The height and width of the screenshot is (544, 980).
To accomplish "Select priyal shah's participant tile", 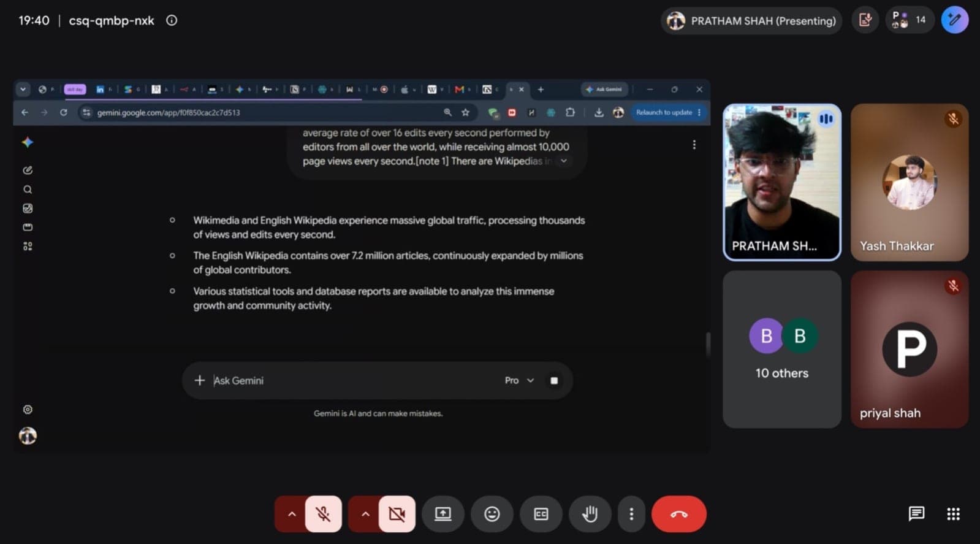I will click(910, 349).
